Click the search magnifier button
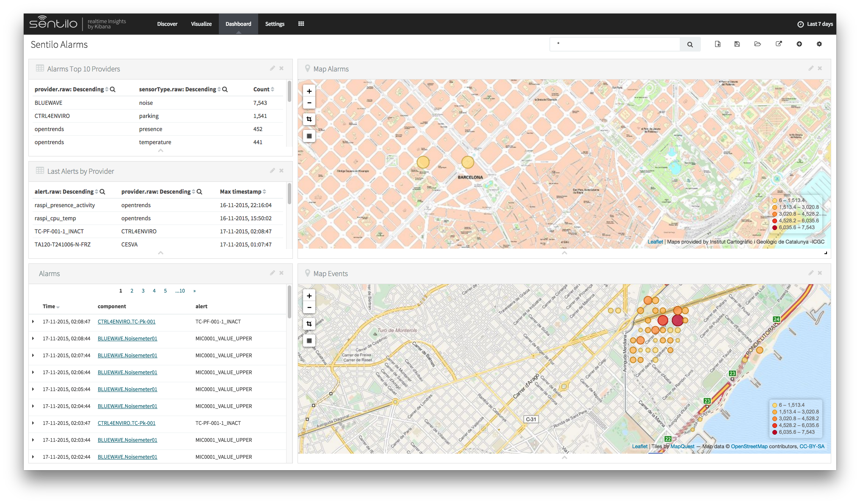This screenshot has width=860, height=504. click(690, 44)
